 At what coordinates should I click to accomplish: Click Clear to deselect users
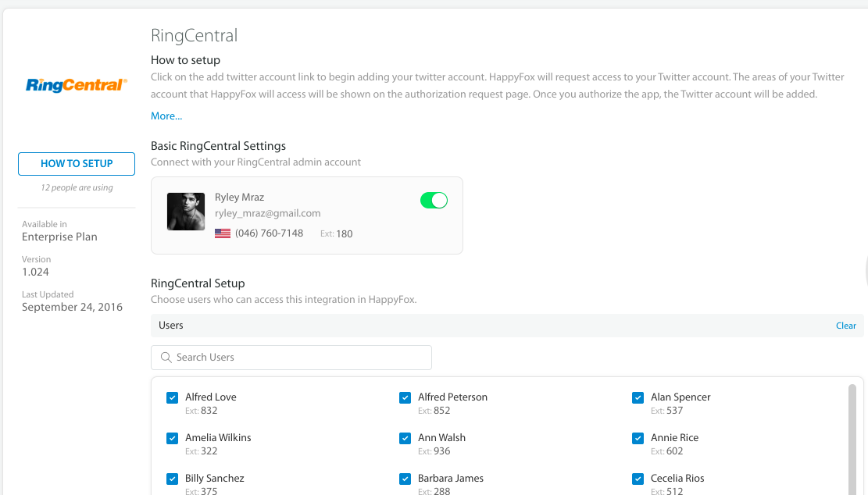point(846,326)
